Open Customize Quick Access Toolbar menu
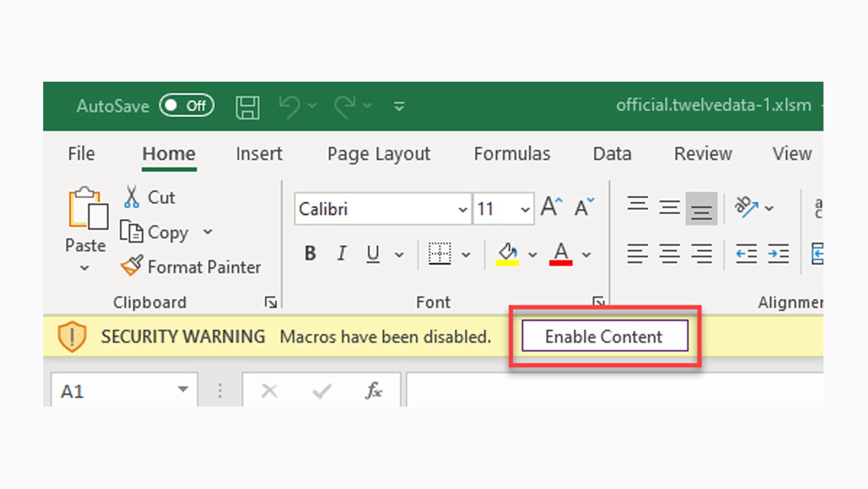The image size is (868, 489). 399,106
